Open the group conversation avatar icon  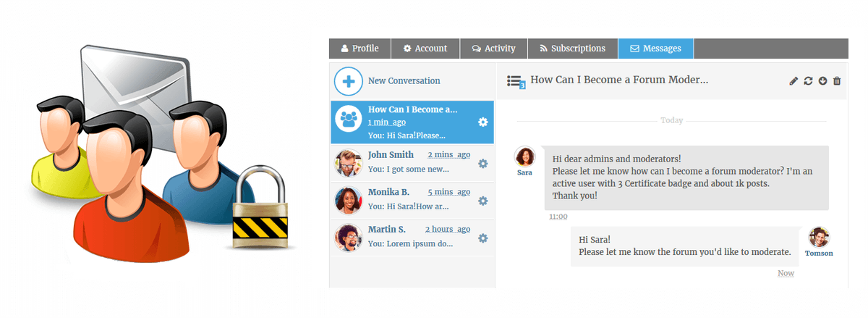click(x=349, y=118)
